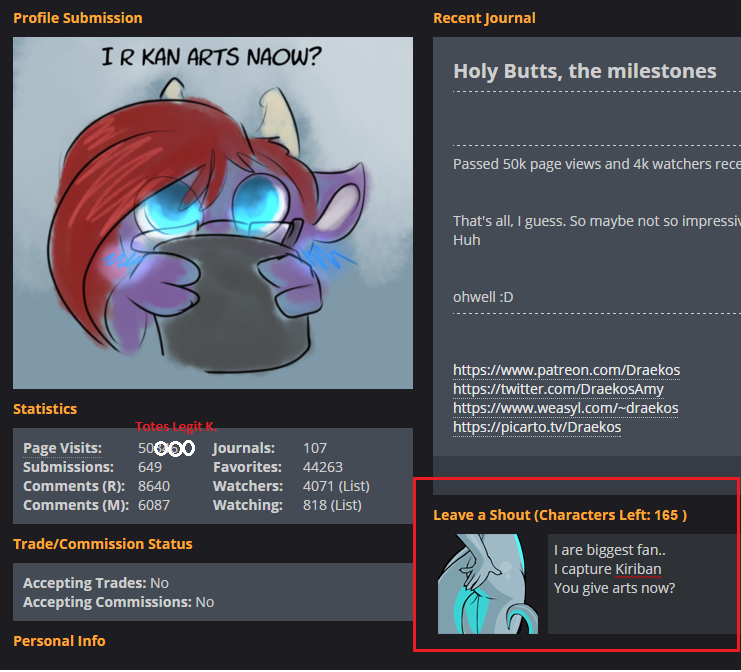This screenshot has height=672, width=741.
Task: Click the Statistics section heading
Action: tap(45, 409)
